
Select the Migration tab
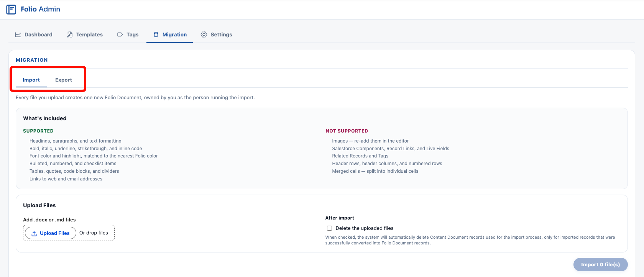(x=170, y=34)
